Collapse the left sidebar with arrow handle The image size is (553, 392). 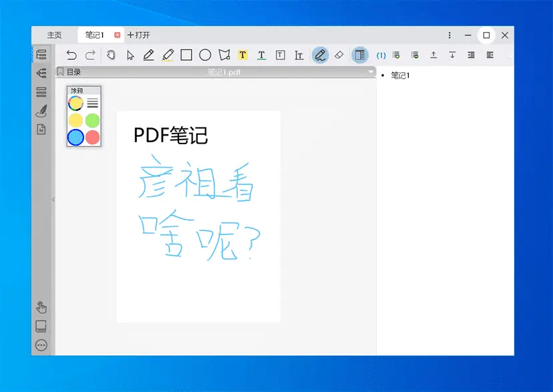click(53, 200)
